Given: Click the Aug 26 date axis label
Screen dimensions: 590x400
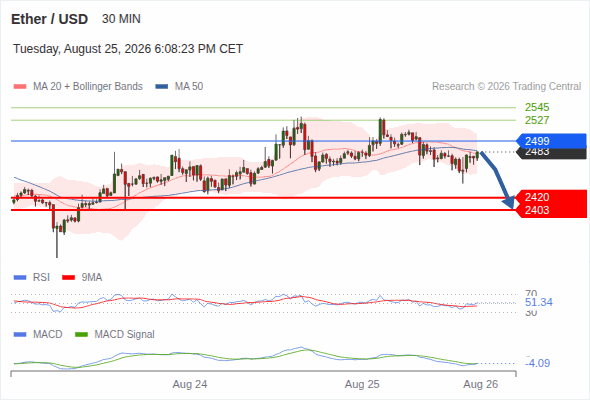Looking at the screenshot, I should point(481,385).
